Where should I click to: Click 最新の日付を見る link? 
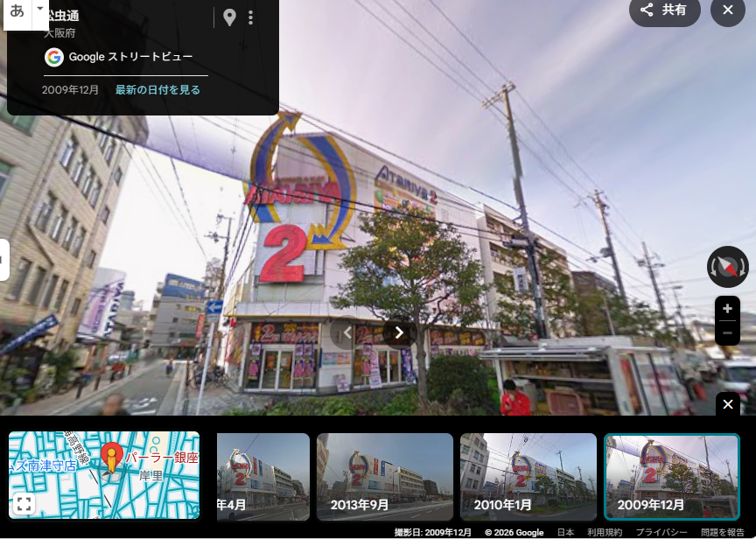coord(157,89)
